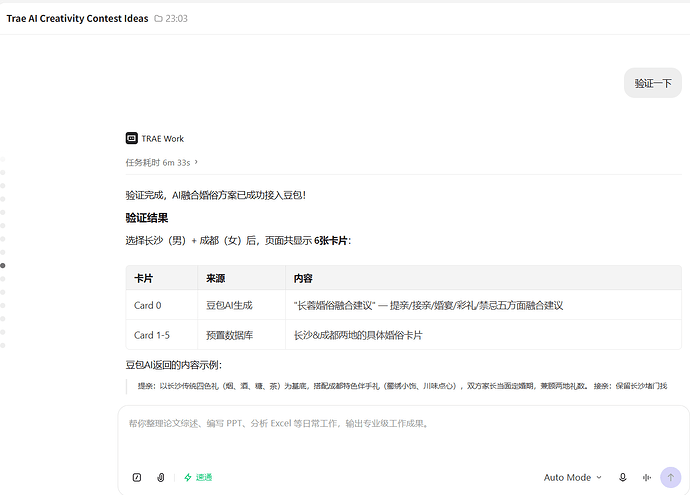690x495 pixels.
Task: Open the Auto Mode dropdown
Action: [x=573, y=477]
